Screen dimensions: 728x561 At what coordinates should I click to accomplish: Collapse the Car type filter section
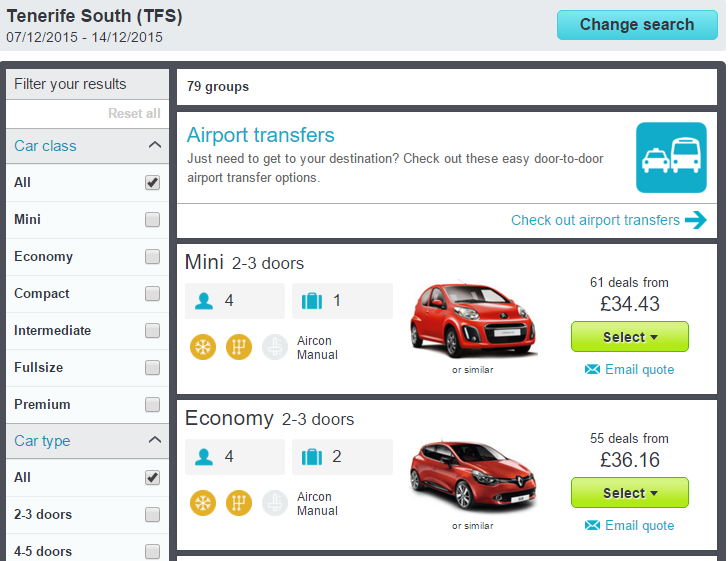[x=154, y=441]
